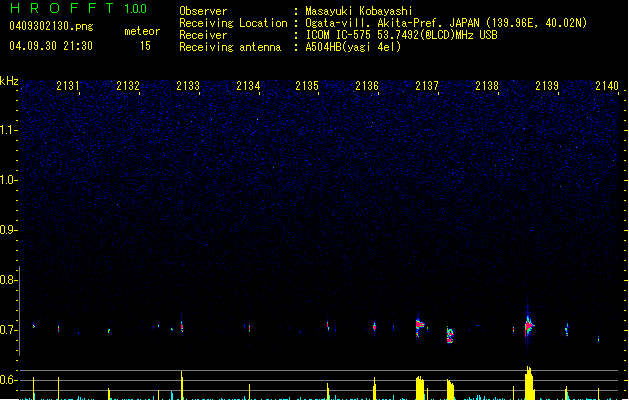Image resolution: width=629 pixels, height=400 pixels.
Task: Click the 1.0 kHz frequency label
Action: [x=8, y=180]
